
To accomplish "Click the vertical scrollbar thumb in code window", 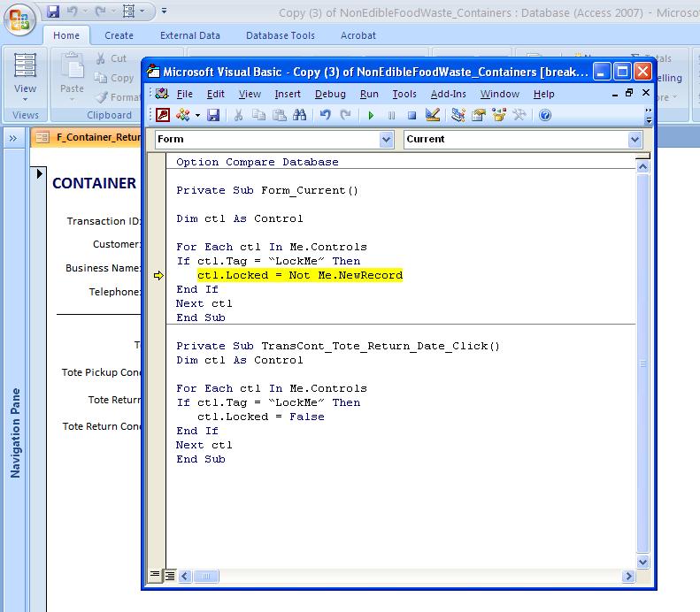I will pyautogui.click(x=642, y=363).
